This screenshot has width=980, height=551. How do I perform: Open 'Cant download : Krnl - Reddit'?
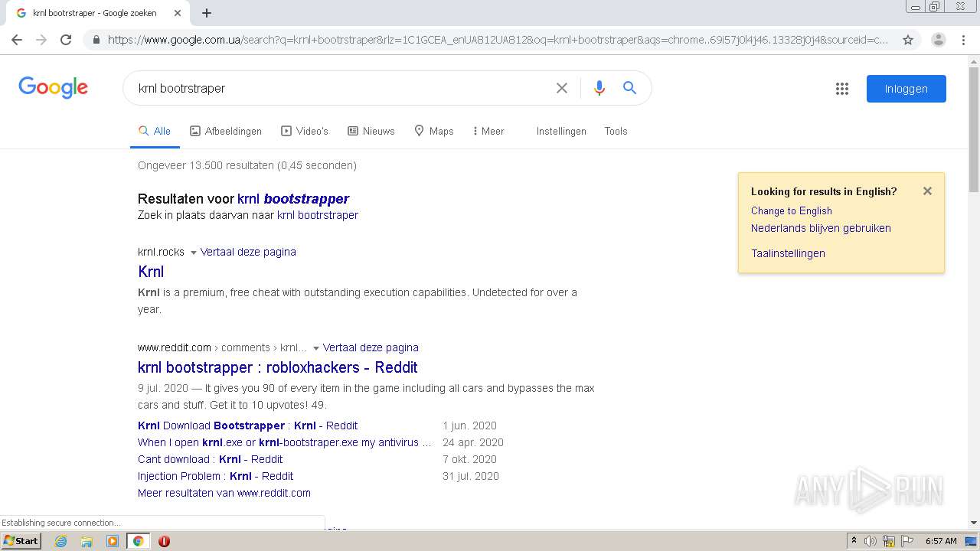coord(210,459)
